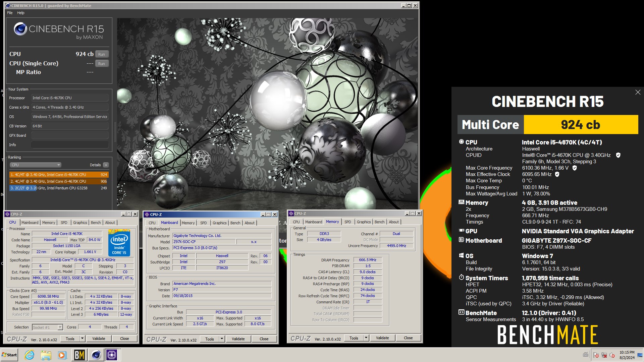Click Close button in middle CPU-Z window

pos(264,339)
